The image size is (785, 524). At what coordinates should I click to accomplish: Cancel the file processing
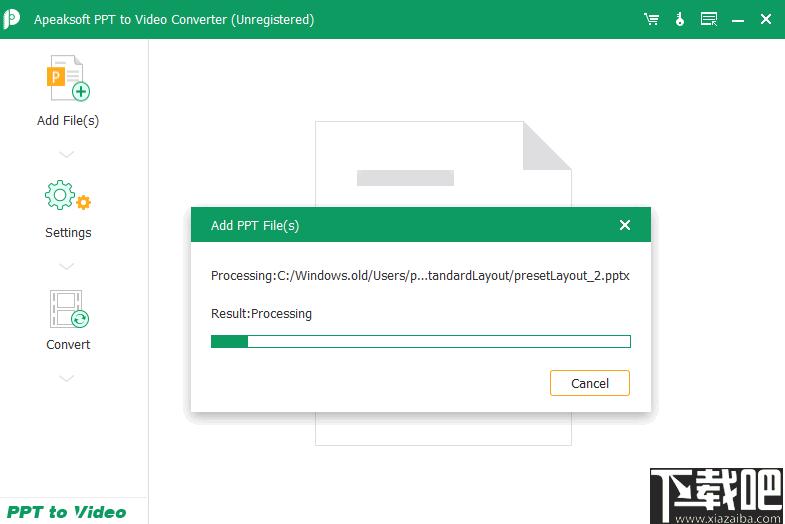pyautogui.click(x=590, y=383)
